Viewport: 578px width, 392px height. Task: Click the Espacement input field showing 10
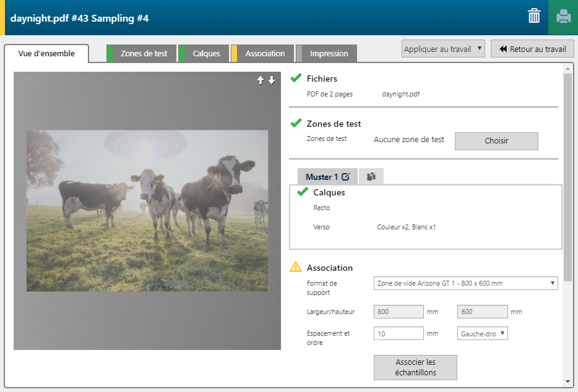(x=399, y=333)
